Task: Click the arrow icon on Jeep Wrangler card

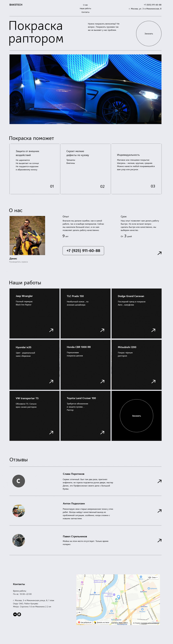Action: (51, 330)
